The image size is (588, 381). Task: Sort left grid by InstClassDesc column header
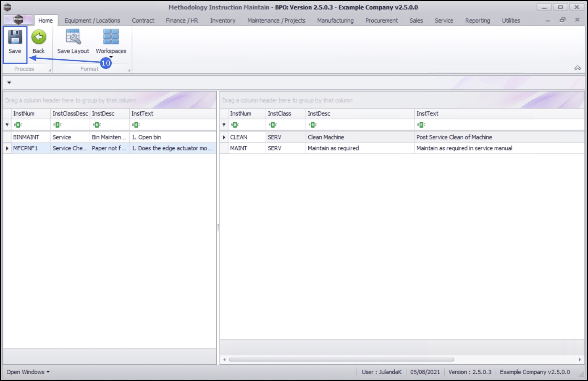pyautogui.click(x=70, y=113)
